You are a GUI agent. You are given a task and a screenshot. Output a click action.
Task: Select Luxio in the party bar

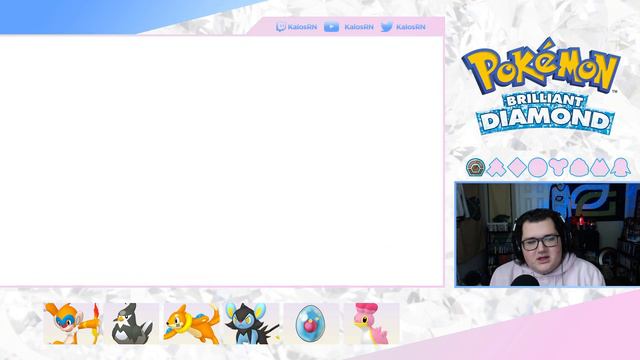pos(251,323)
